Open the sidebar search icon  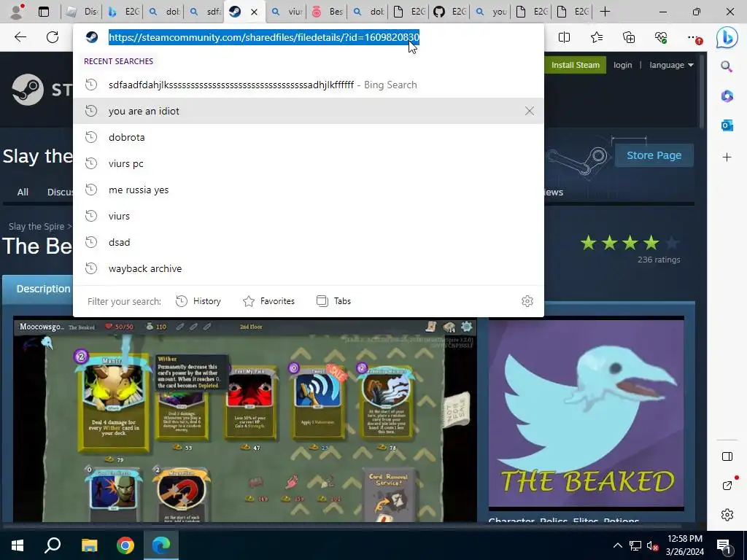(727, 66)
